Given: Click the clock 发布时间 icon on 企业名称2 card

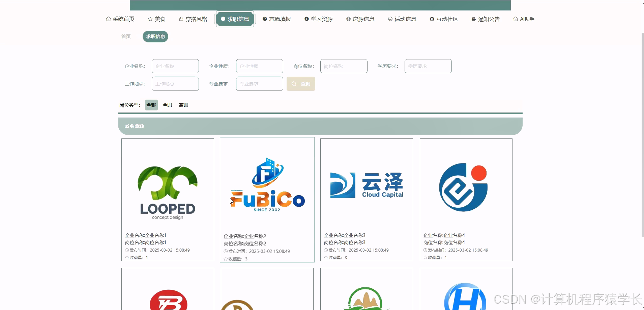Looking at the screenshot, I should coord(226,251).
